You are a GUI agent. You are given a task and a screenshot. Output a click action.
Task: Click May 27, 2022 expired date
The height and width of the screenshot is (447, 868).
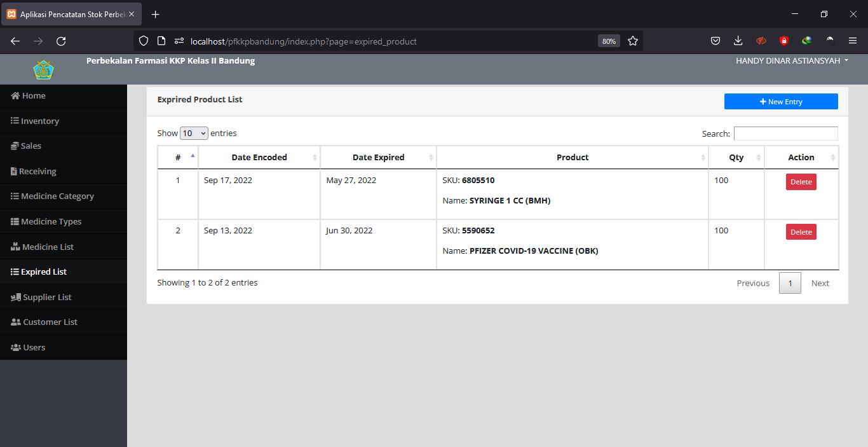[351, 181]
